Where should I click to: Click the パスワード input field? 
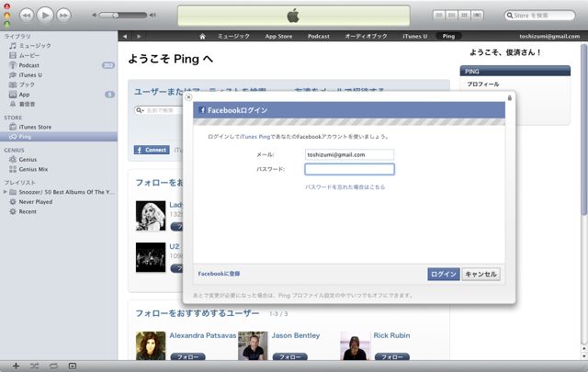pos(349,169)
